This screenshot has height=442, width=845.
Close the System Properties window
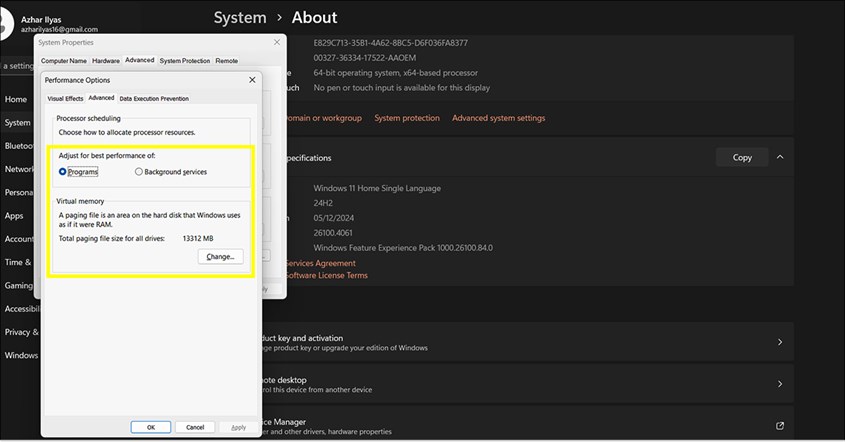276,43
